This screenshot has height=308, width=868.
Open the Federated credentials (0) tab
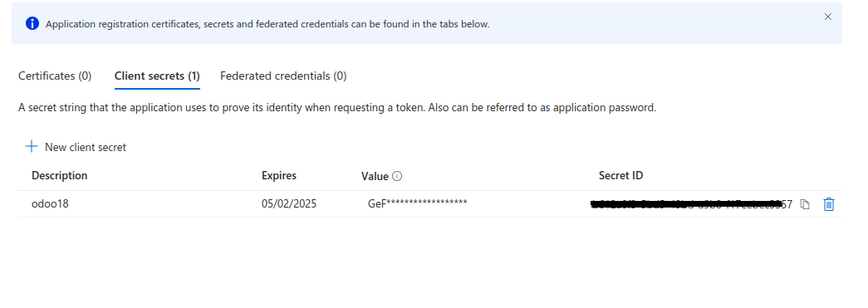tap(283, 76)
